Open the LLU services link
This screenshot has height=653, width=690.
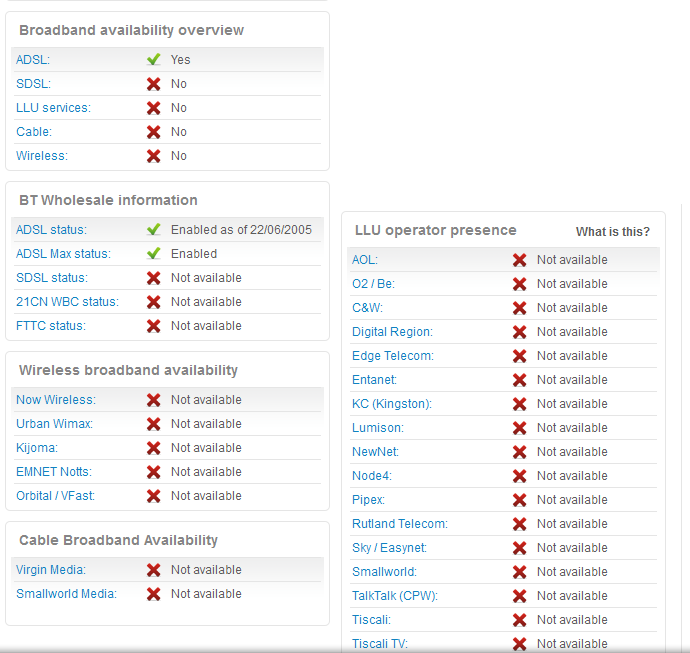tap(53, 108)
